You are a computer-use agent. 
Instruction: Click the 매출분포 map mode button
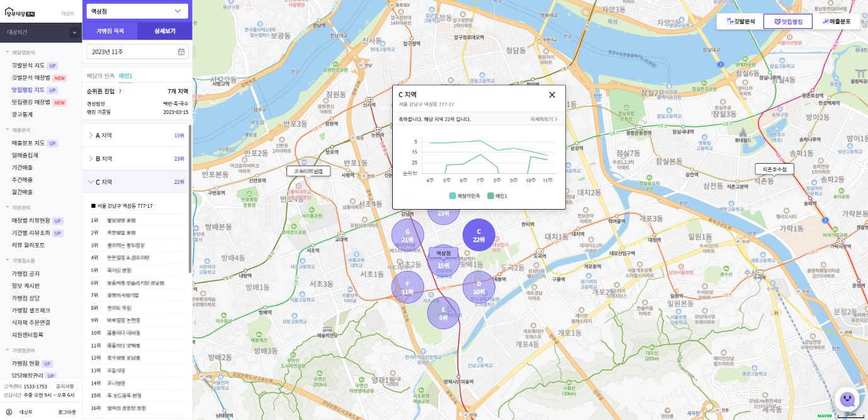(x=836, y=21)
